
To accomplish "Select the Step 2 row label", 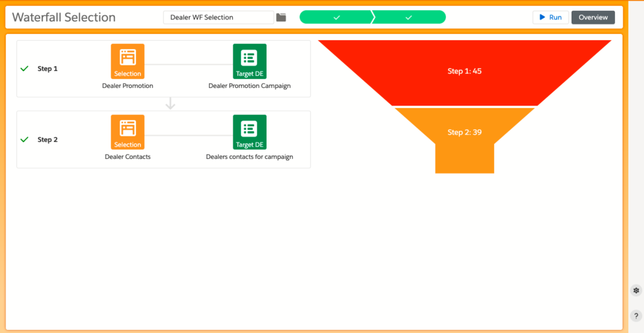I will coord(48,139).
